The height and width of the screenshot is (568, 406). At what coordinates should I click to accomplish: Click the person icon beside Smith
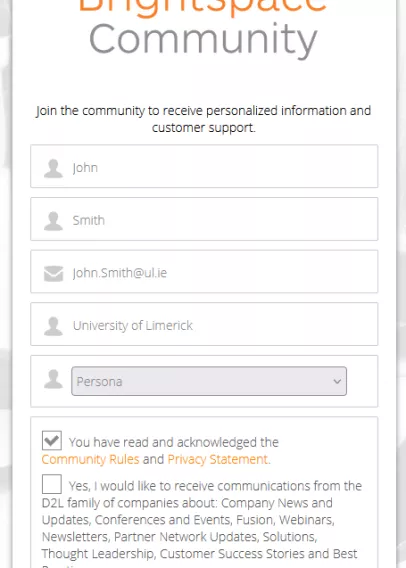[x=53, y=221]
